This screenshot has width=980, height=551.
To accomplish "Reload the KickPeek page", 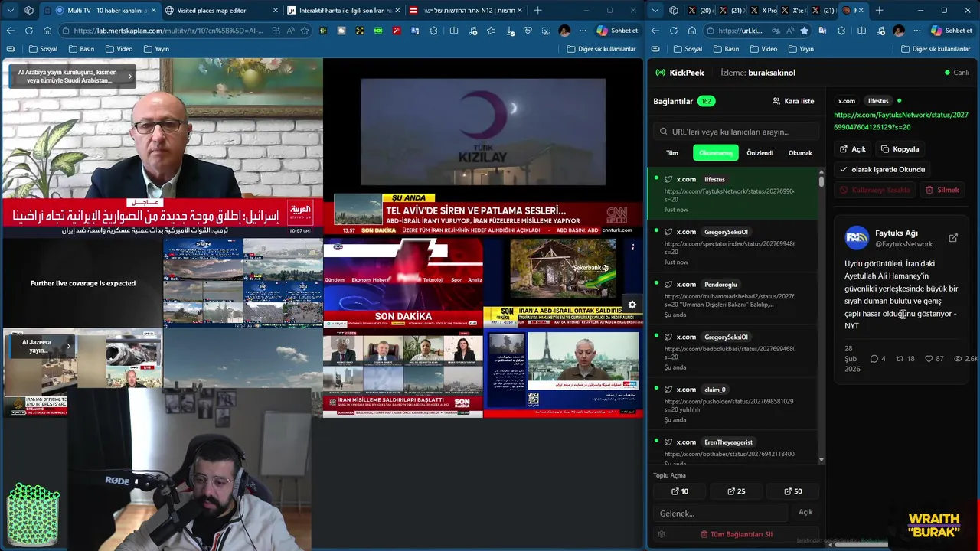I will pyautogui.click(x=673, y=31).
